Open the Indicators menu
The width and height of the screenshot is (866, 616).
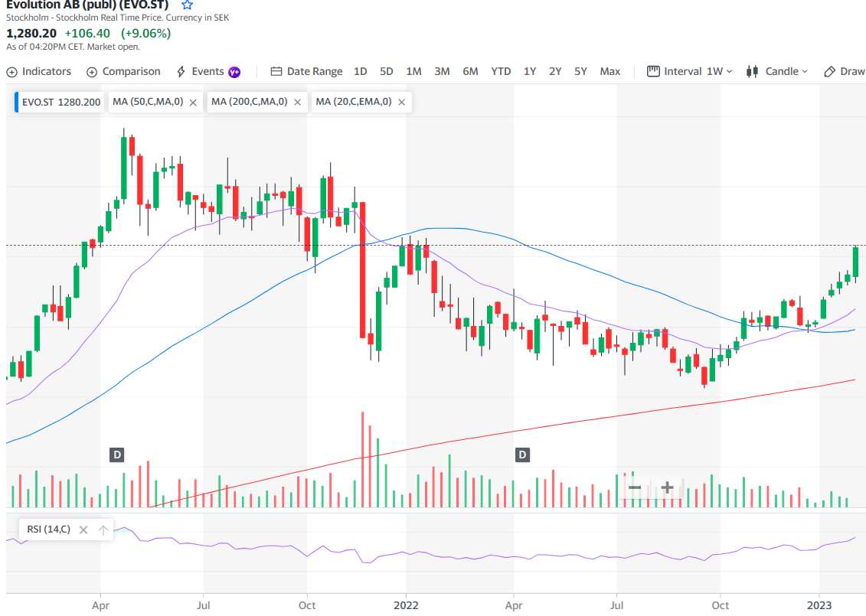[x=39, y=71]
